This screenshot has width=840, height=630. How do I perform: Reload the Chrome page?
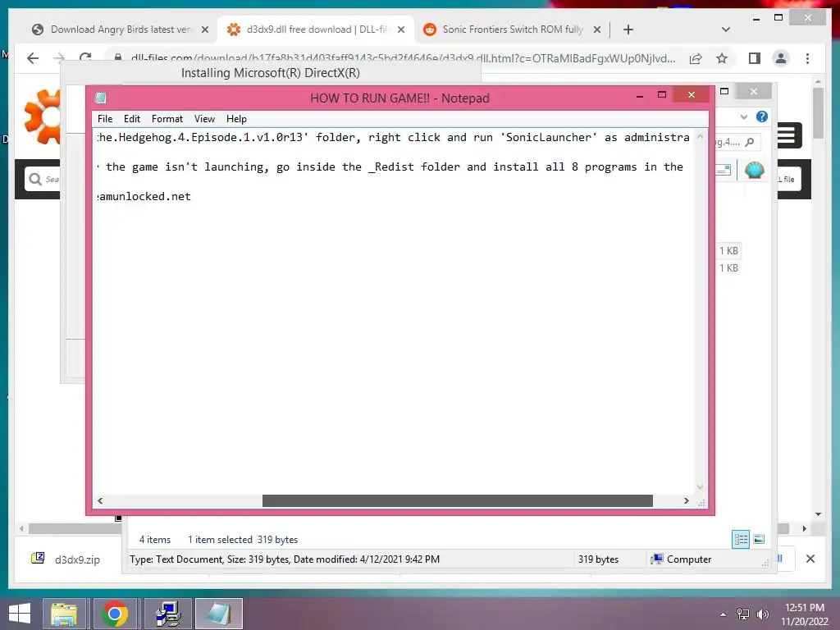[85, 57]
